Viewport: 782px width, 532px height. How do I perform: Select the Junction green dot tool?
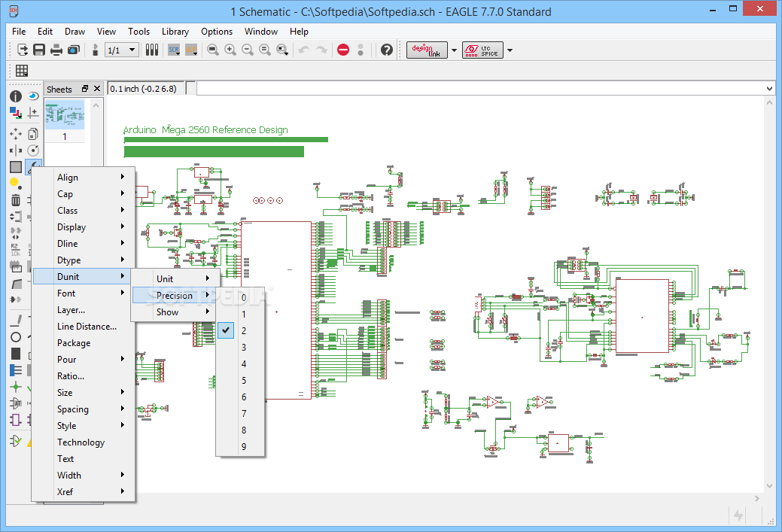click(16, 387)
